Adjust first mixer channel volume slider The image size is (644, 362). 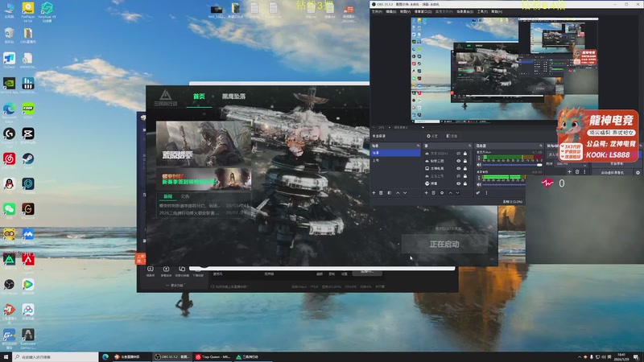pos(512,165)
